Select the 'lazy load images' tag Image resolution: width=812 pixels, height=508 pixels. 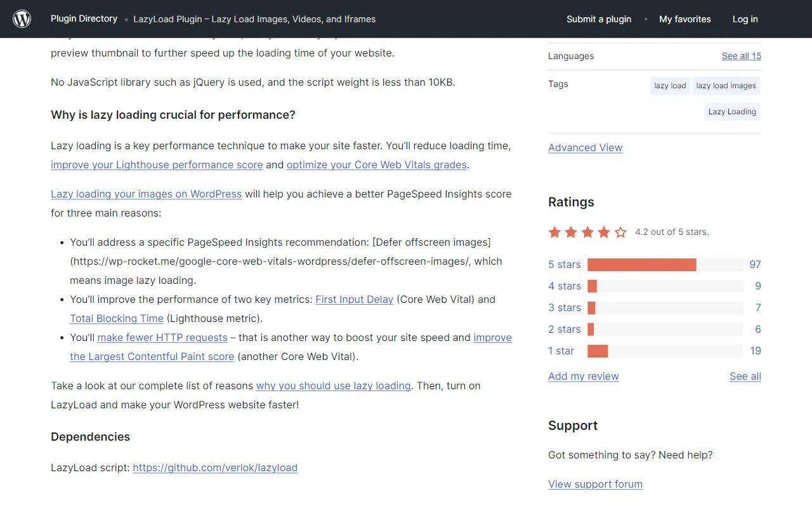click(x=726, y=86)
